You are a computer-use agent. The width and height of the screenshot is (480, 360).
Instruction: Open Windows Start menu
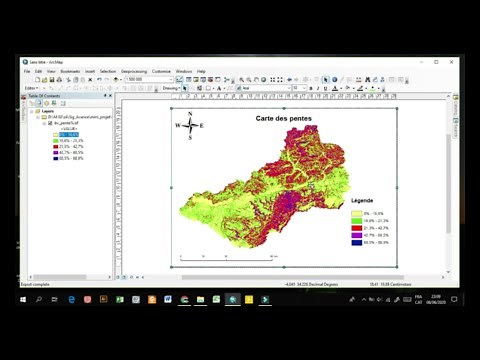[x=23, y=300]
